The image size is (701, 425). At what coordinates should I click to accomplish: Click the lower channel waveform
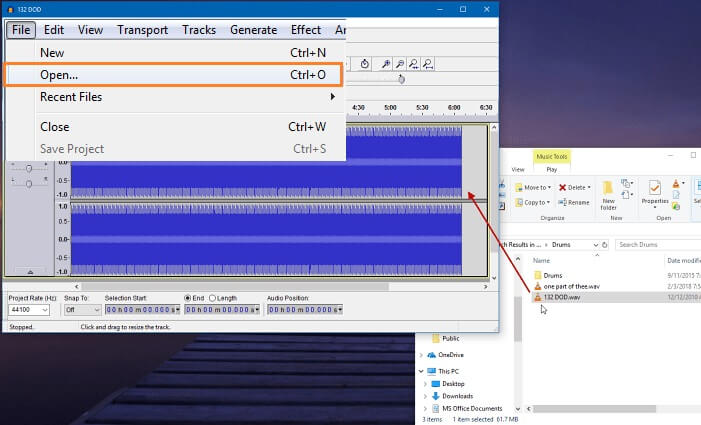266,239
